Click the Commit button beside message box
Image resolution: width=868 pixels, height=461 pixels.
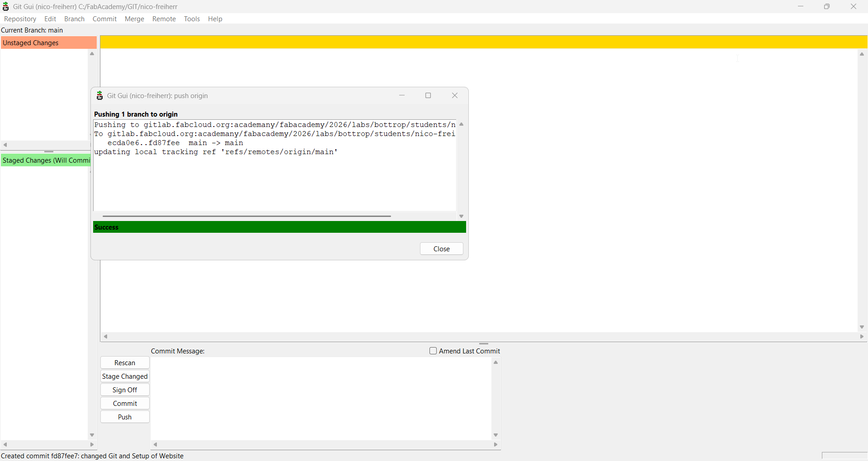pos(125,404)
